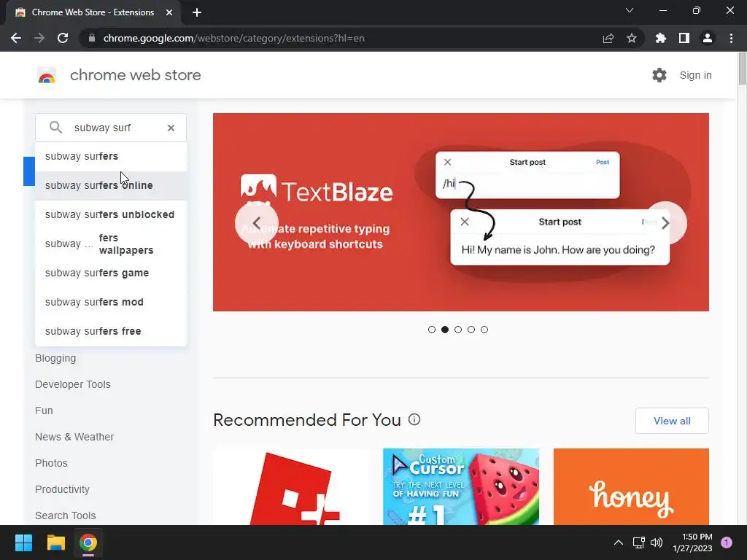
Task: Jump to third carousel slide dot
Action: point(458,330)
